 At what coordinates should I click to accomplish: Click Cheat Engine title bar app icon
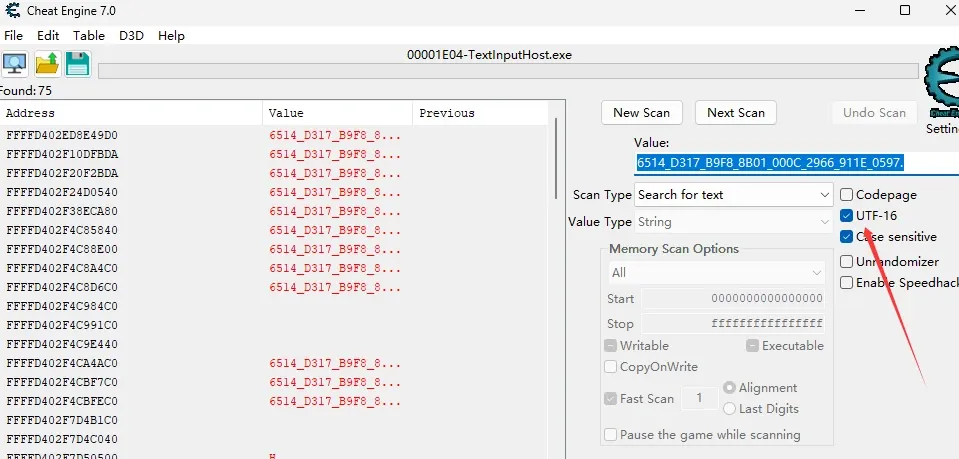tap(13, 10)
